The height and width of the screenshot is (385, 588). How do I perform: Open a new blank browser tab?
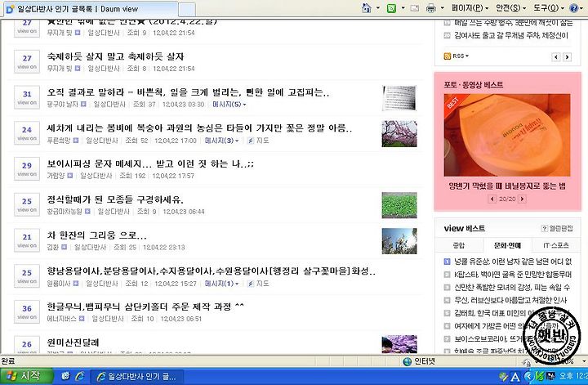187,9
